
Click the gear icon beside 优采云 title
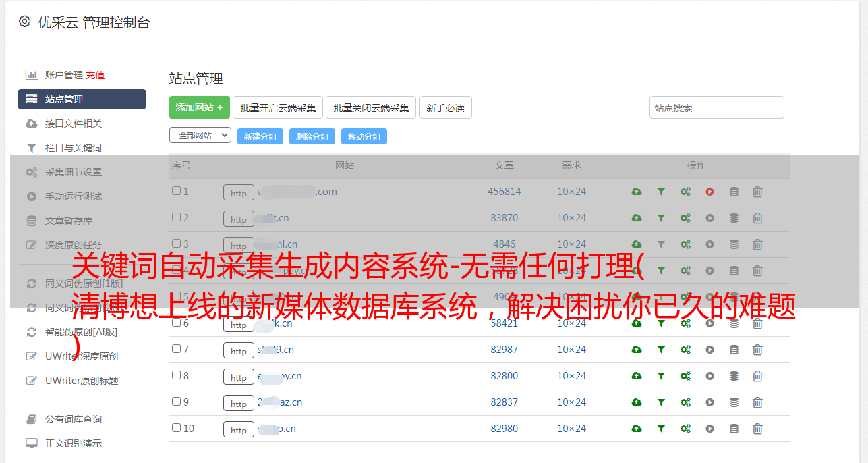tap(25, 22)
